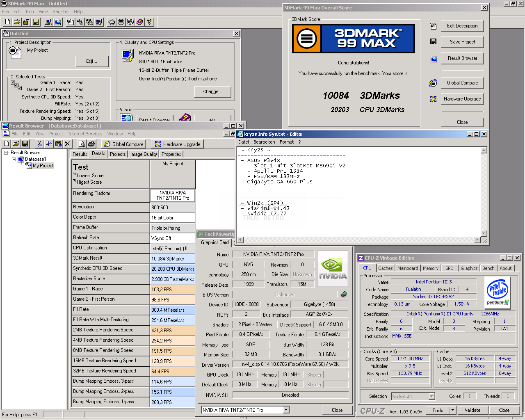Screen dimensions: 525x420
Task: Click scroll-up arrow in editor vertical scrollbar
Action: point(484,150)
